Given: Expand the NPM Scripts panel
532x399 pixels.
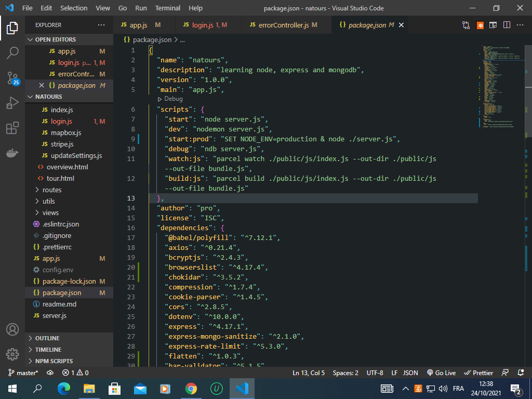Looking at the screenshot, I should (69, 361).
